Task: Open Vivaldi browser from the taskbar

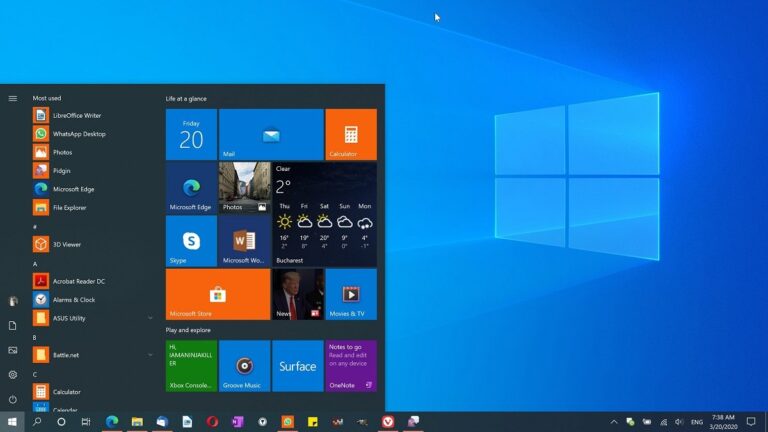Action: coord(388,422)
